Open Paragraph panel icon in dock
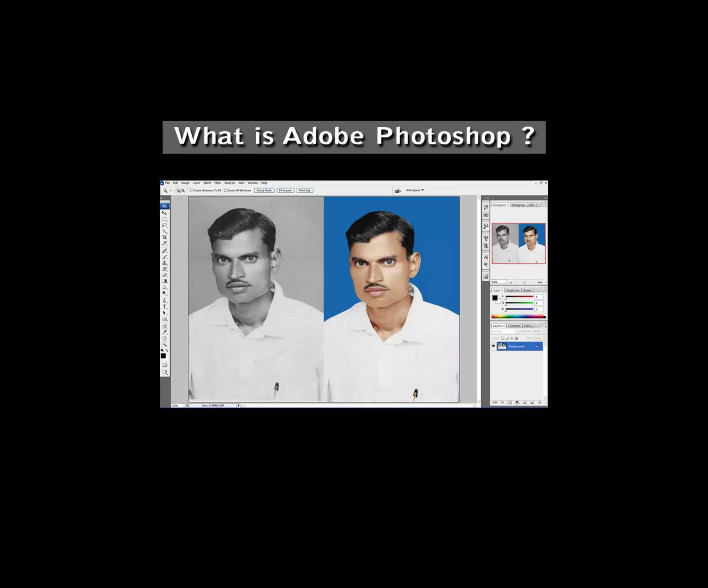The height and width of the screenshot is (588, 708). pyautogui.click(x=486, y=265)
